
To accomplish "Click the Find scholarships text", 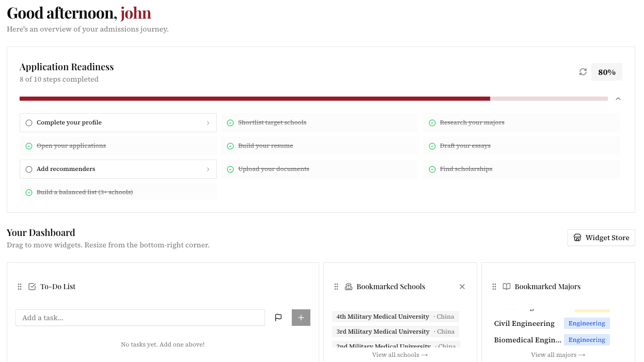I will [x=466, y=169].
